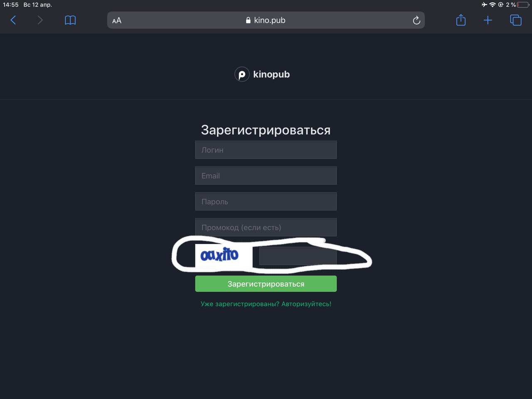The image size is (532, 399).
Task: Open the bookmarks book icon
Action: (70, 20)
